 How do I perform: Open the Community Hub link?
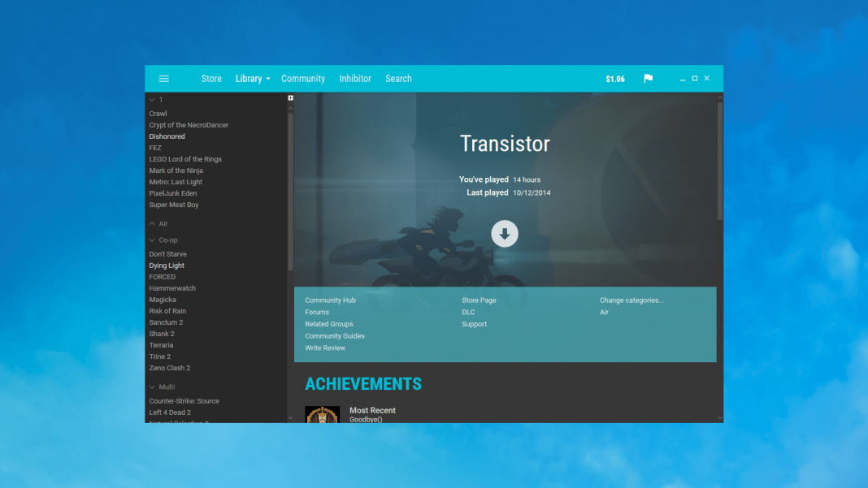(331, 300)
